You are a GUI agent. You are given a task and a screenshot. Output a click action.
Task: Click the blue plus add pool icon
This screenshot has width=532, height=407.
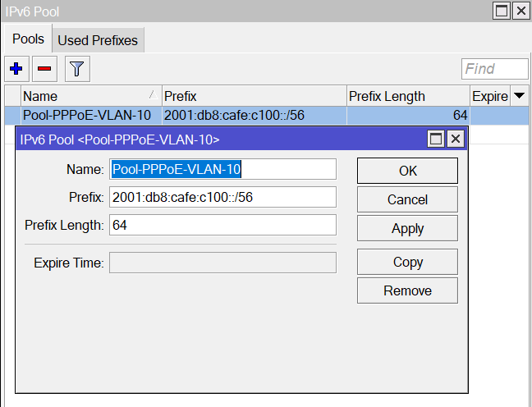pos(16,69)
